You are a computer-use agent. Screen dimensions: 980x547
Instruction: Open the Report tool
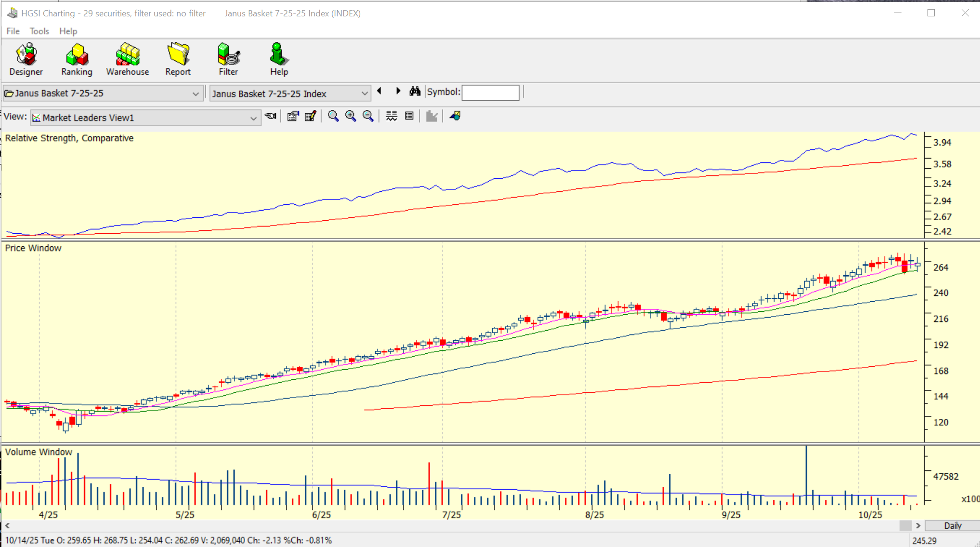pyautogui.click(x=178, y=59)
